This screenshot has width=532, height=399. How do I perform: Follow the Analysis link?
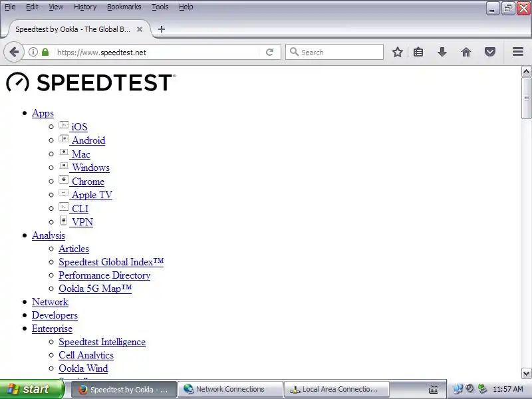(49, 235)
